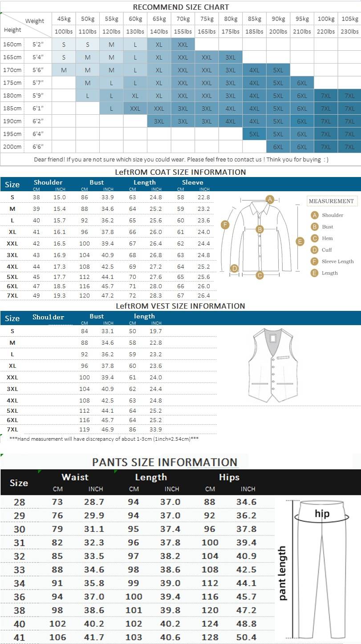Image resolution: width=361 pixels, height=644 pixels.
Task: Click the 'pant length' vertical label
Action: coord(282,573)
